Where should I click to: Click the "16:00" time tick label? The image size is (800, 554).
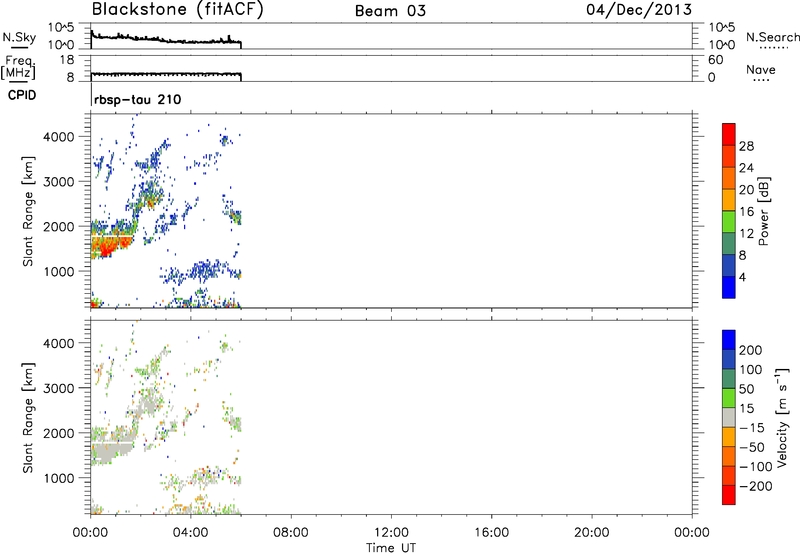pos(491,533)
